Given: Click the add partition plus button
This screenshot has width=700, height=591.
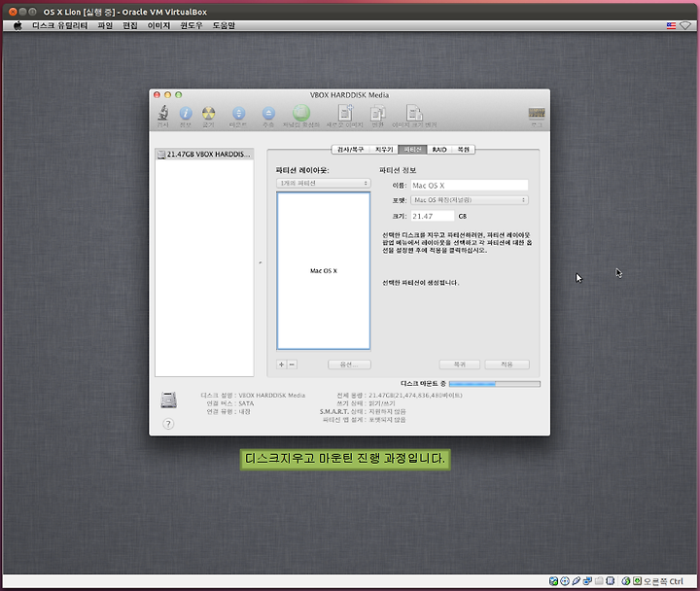Looking at the screenshot, I should (x=281, y=365).
